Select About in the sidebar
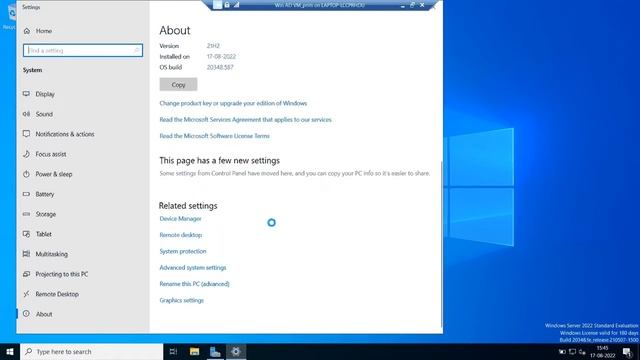Viewport: 640px width, 360px height. coord(38,314)
